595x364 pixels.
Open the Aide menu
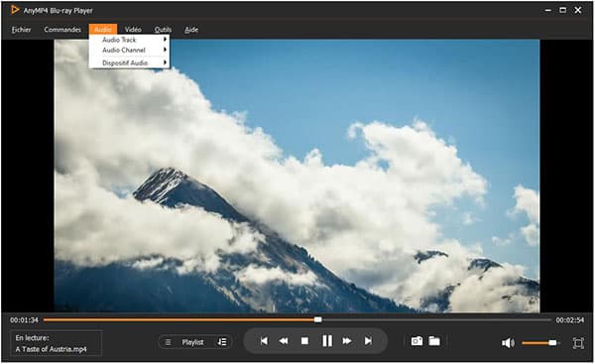point(191,30)
